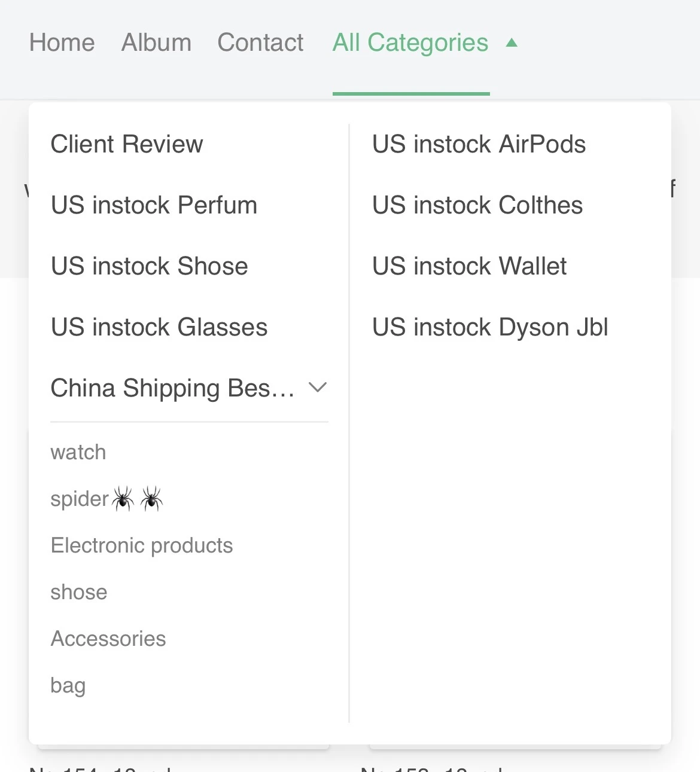700x772 pixels.
Task: Open the Album tab
Action: point(157,43)
